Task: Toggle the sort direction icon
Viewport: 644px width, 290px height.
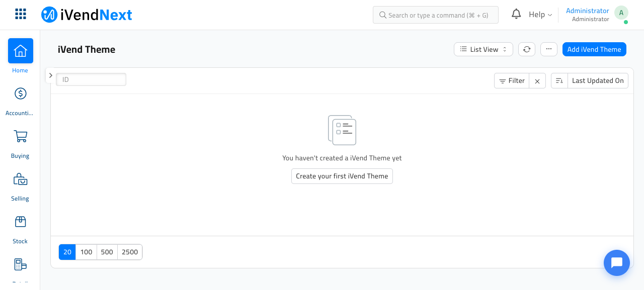Action: click(x=559, y=81)
